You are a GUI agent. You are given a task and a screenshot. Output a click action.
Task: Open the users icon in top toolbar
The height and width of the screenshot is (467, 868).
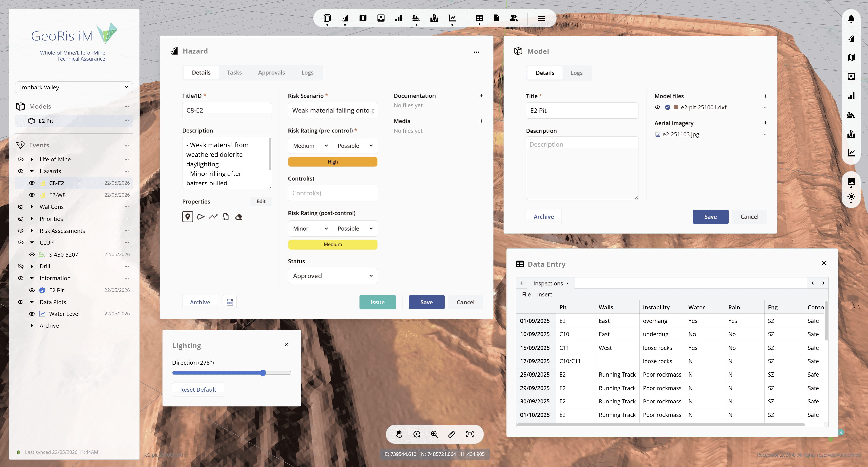pyautogui.click(x=514, y=18)
